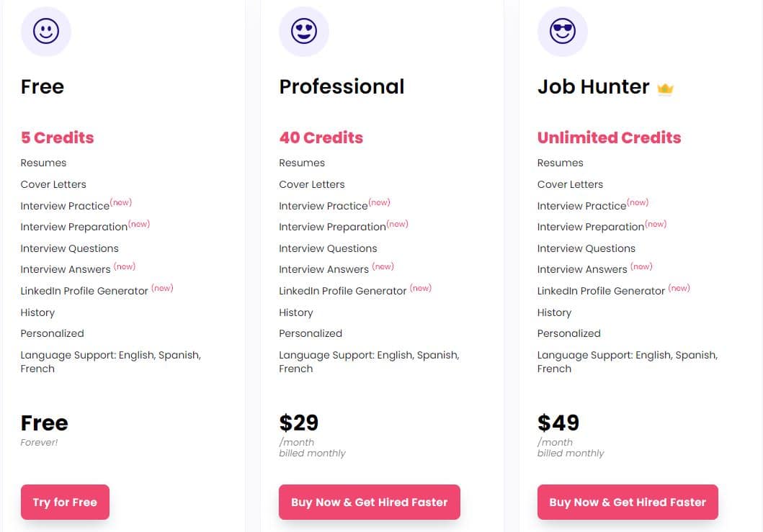Click the 5 Credits heading
The width and height of the screenshot is (763, 532).
[57, 137]
